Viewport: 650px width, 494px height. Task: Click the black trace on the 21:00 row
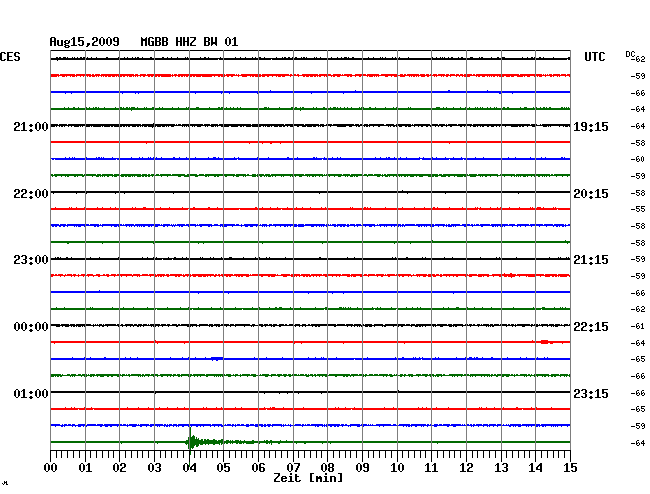tap(310, 125)
